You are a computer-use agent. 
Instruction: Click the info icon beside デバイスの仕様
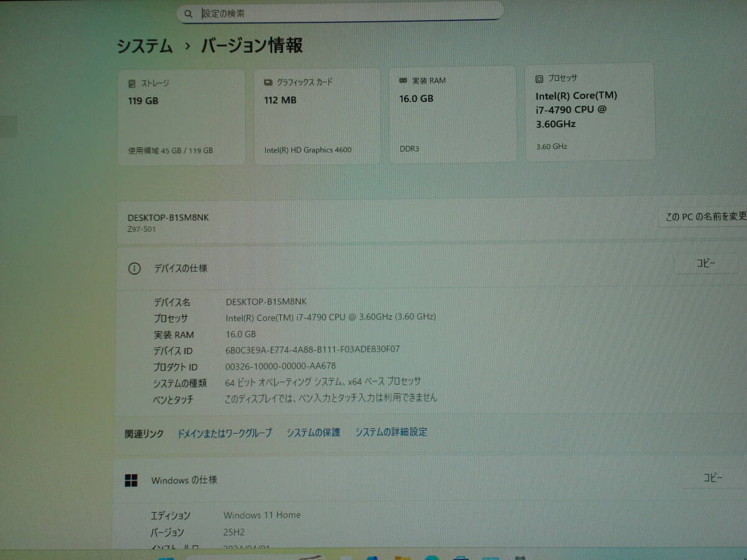click(x=134, y=268)
